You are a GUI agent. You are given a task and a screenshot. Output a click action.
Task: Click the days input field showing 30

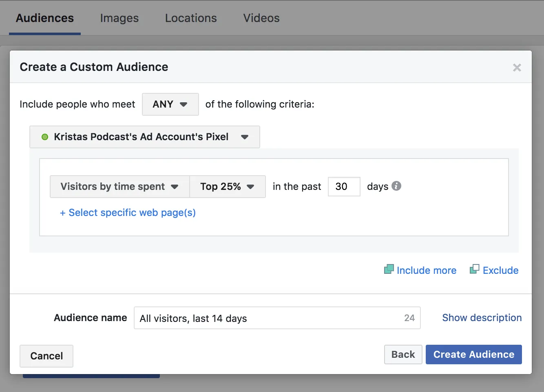344,187
